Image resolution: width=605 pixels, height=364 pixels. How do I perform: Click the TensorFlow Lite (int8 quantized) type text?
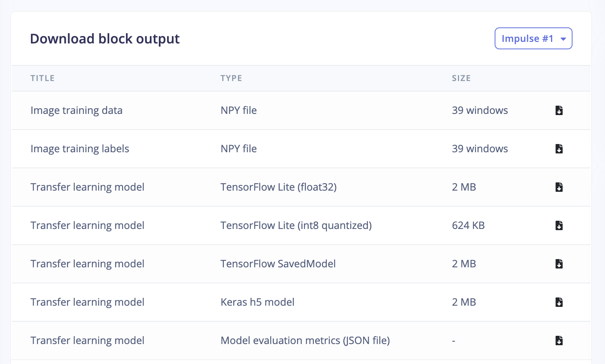(x=296, y=225)
